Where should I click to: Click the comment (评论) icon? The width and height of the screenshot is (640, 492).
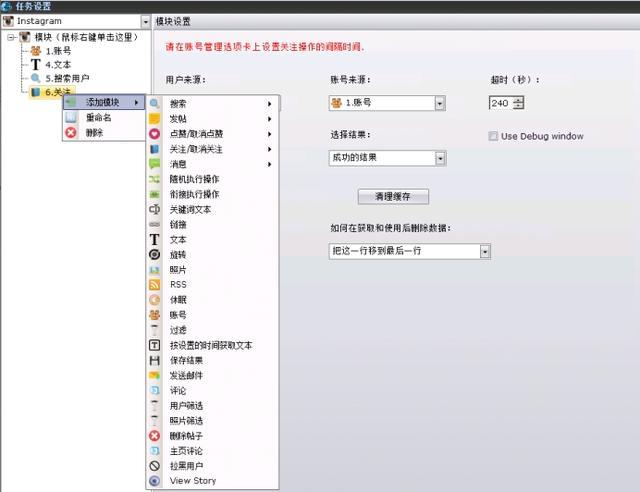tap(154, 390)
